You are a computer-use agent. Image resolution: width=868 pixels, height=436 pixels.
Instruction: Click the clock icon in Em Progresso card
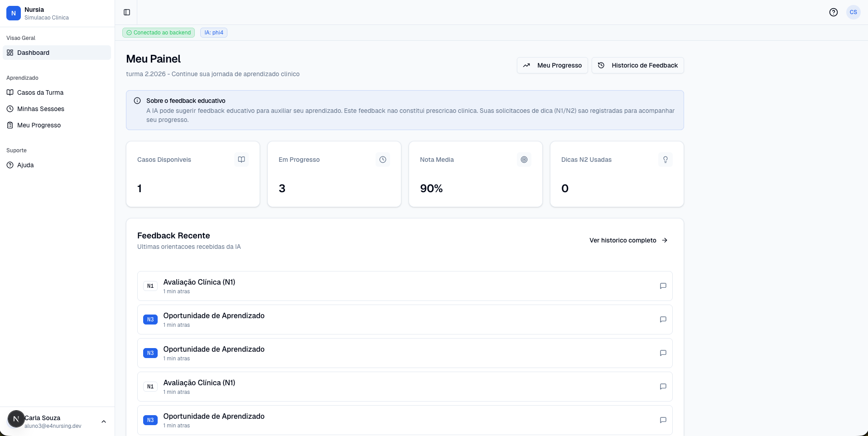click(383, 160)
